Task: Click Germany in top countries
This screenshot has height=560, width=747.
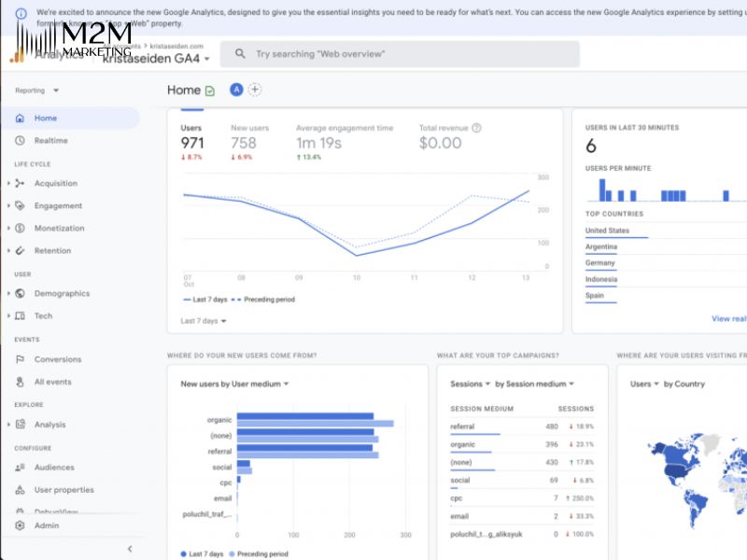Action: click(599, 263)
